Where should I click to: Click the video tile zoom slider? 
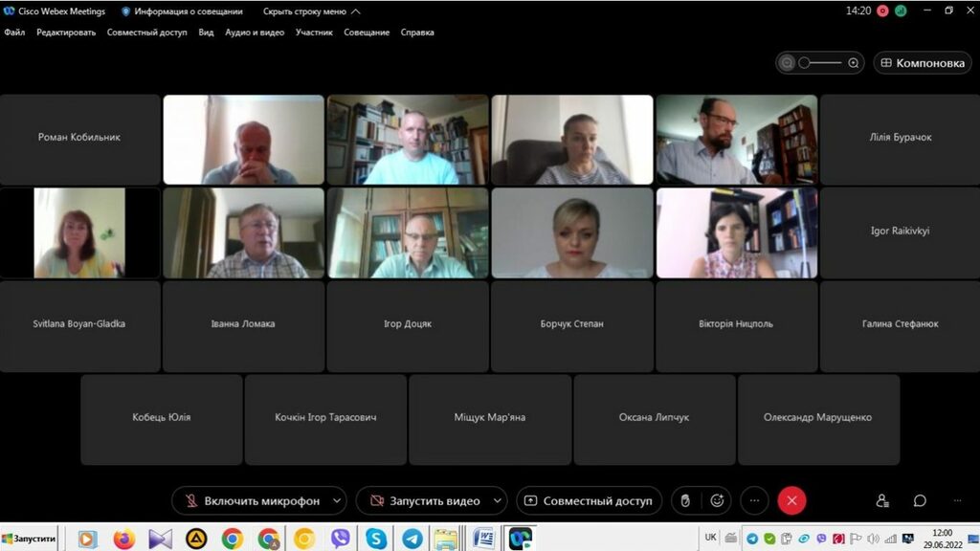pos(819,63)
